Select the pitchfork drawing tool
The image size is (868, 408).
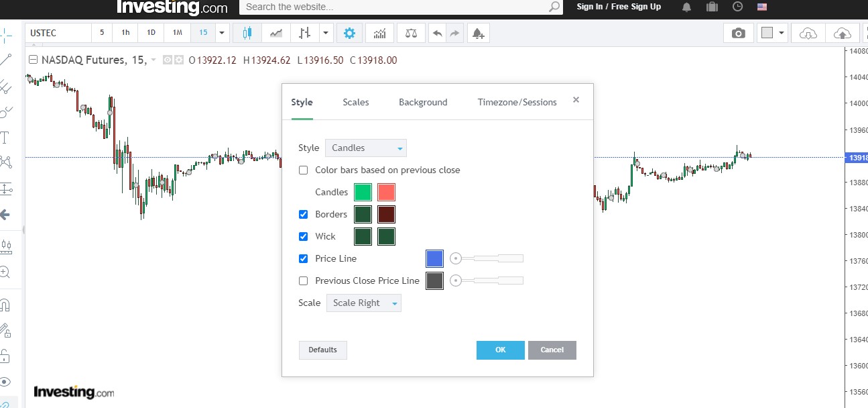point(5,86)
